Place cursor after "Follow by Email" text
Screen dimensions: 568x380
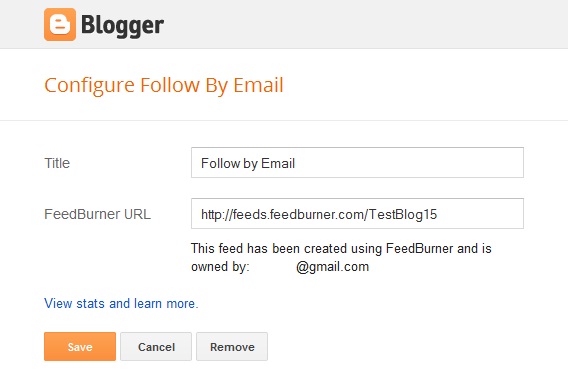point(296,163)
